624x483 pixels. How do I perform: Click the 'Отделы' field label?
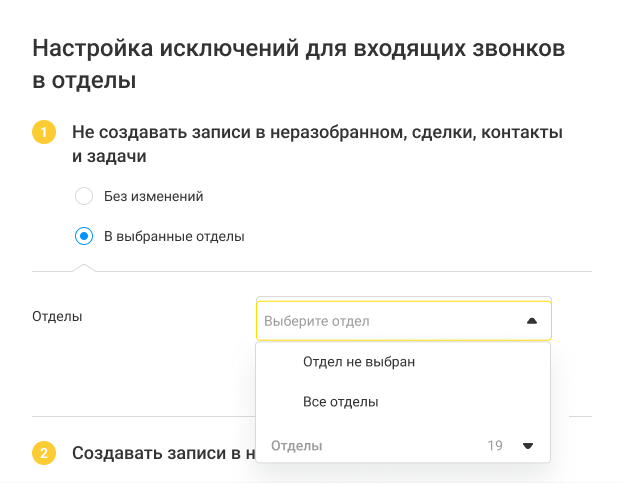point(57,316)
